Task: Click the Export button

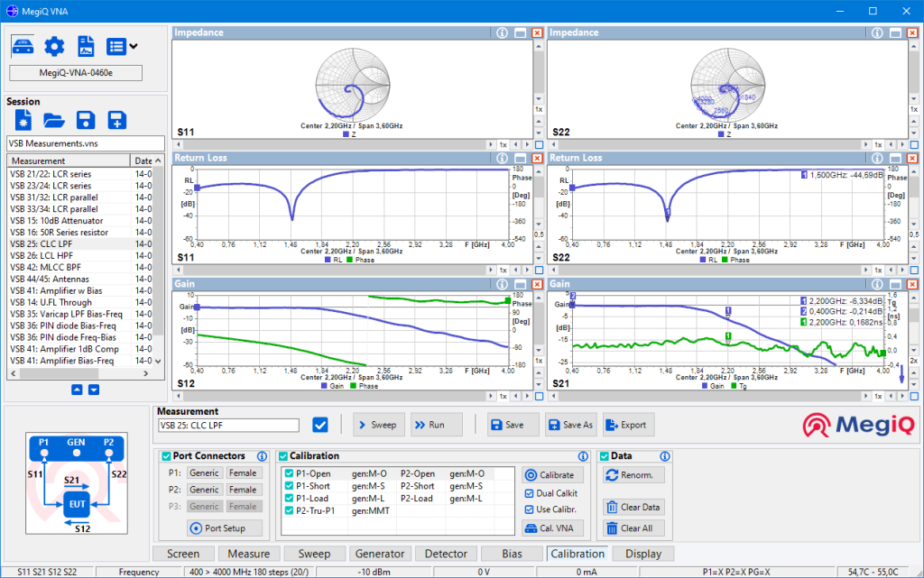Action: tap(626, 425)
